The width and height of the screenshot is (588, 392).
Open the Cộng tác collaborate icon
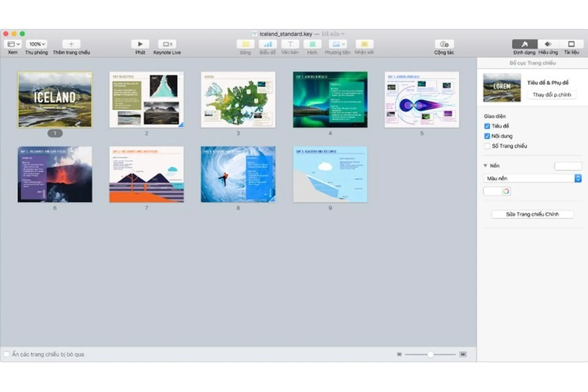coord(444,44)
